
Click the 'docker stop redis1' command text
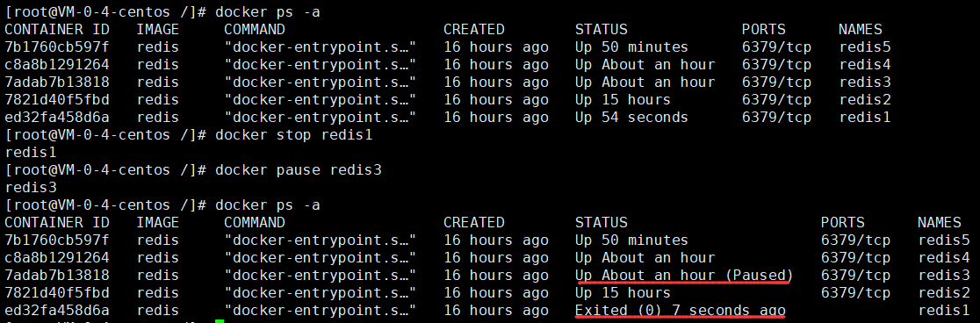click(294, 134)
